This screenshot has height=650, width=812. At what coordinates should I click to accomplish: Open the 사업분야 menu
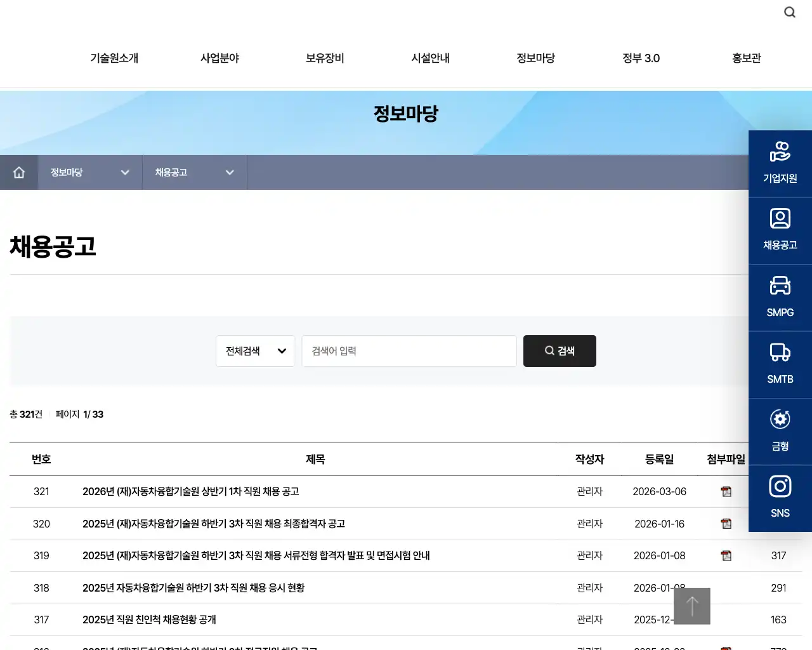[x=219, y=58]
